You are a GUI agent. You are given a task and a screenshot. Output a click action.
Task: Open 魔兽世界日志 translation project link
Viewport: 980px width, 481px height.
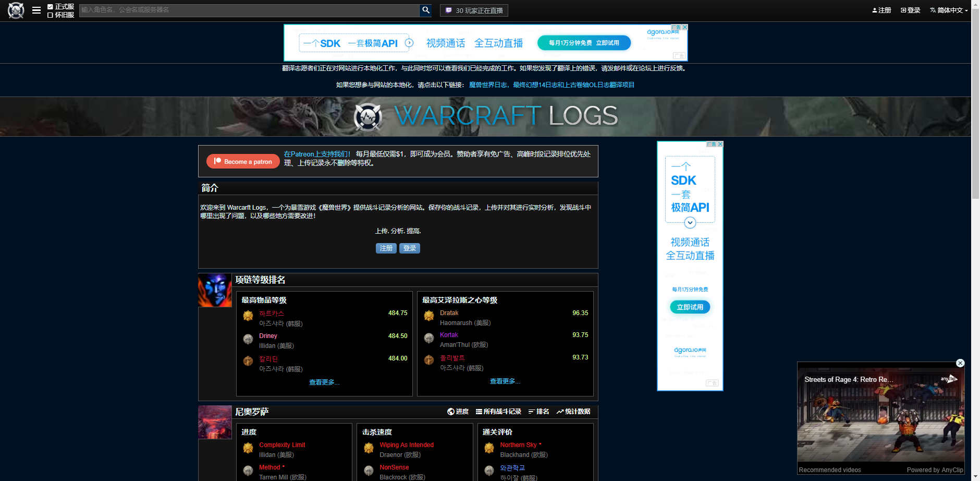click(487, 85)
